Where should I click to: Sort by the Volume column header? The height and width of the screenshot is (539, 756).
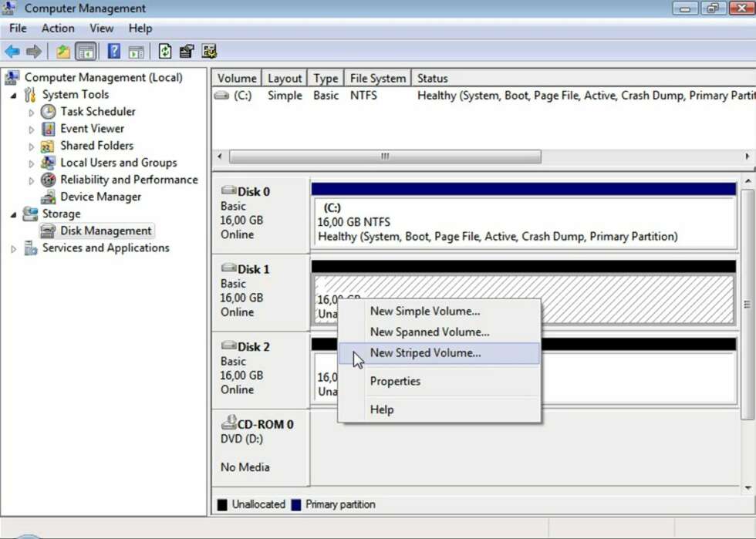[237, 78]
